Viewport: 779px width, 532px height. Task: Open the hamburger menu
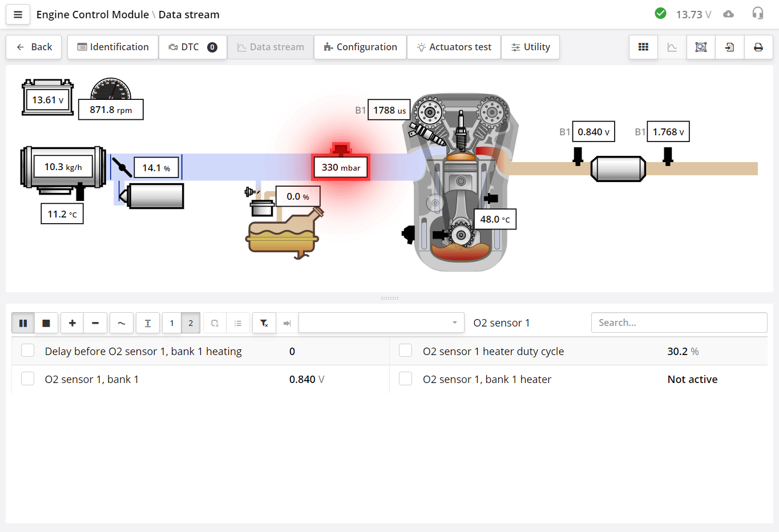point(18,14)
